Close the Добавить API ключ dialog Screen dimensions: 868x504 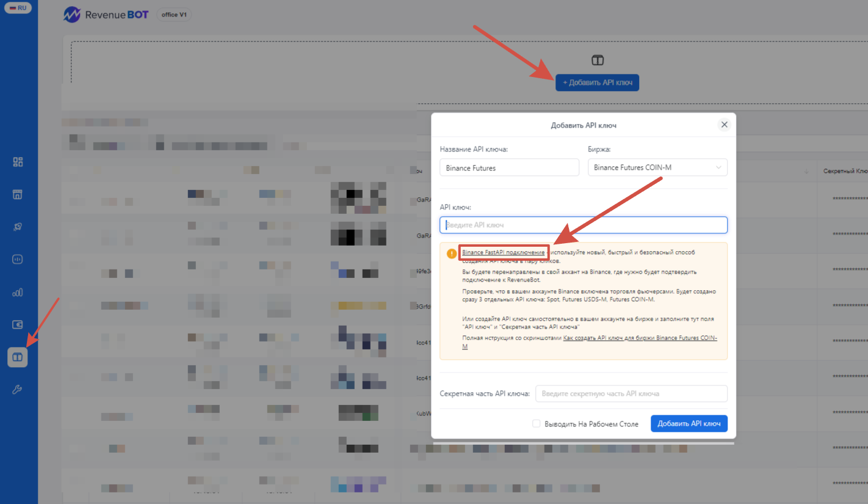[x=725, y=125]
